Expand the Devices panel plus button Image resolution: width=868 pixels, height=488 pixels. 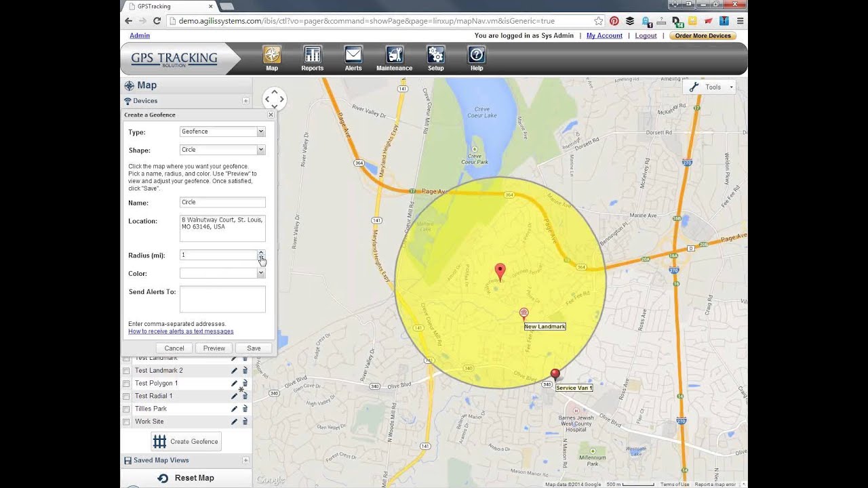point(245,101)
